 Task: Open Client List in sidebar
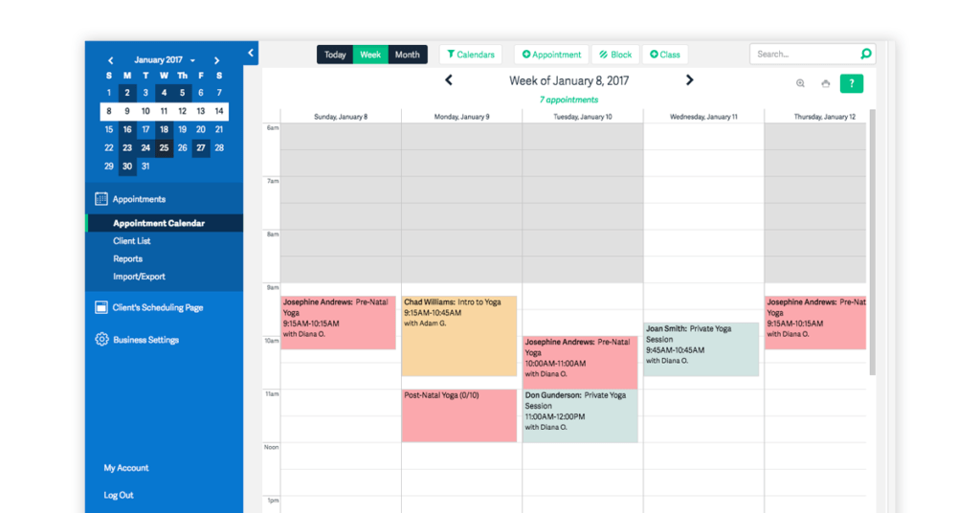tap(131, 241)
